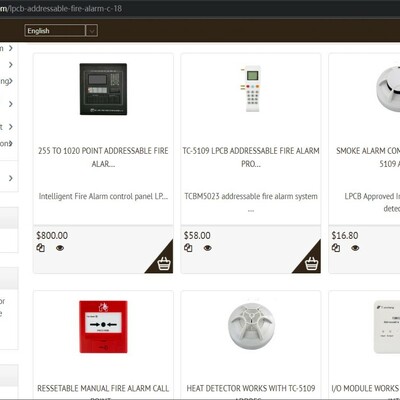
Task: Expand the second sidebar category chevron
Action: 11,65
